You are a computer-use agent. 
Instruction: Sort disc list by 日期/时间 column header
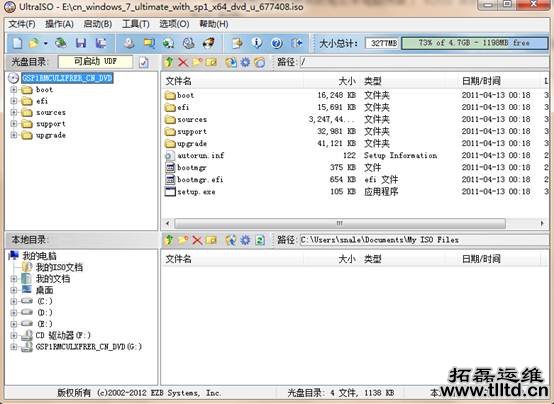pos(481,81)
